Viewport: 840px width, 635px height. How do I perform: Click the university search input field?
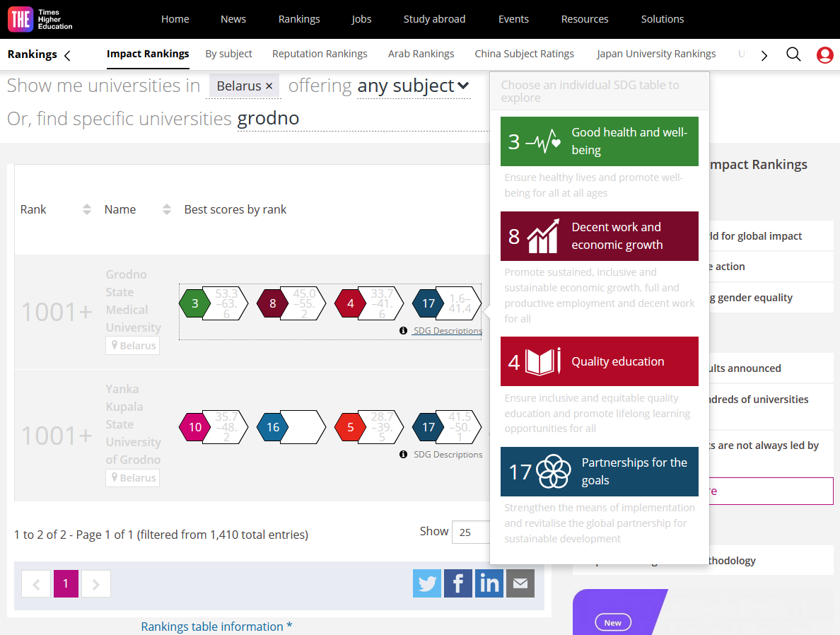tap(354, 119)
